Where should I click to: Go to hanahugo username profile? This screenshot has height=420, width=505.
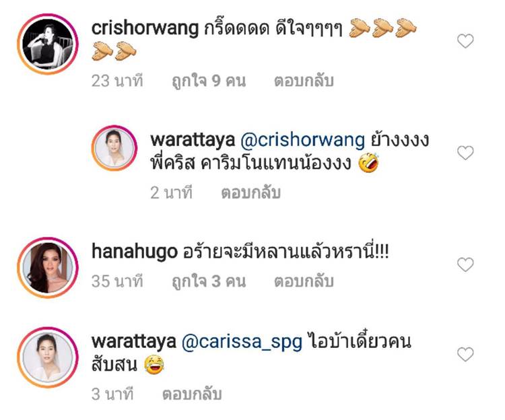134,252
